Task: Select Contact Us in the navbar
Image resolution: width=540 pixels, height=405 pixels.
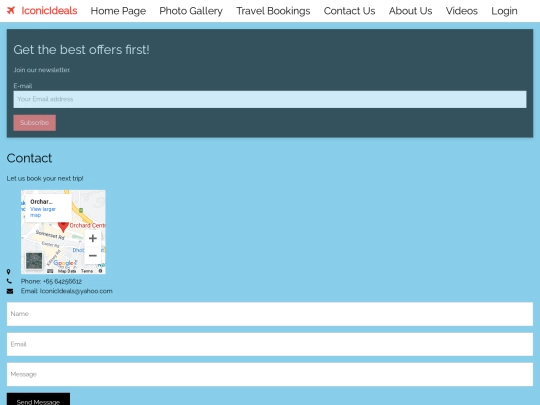Action: click(x=349, y=11)
